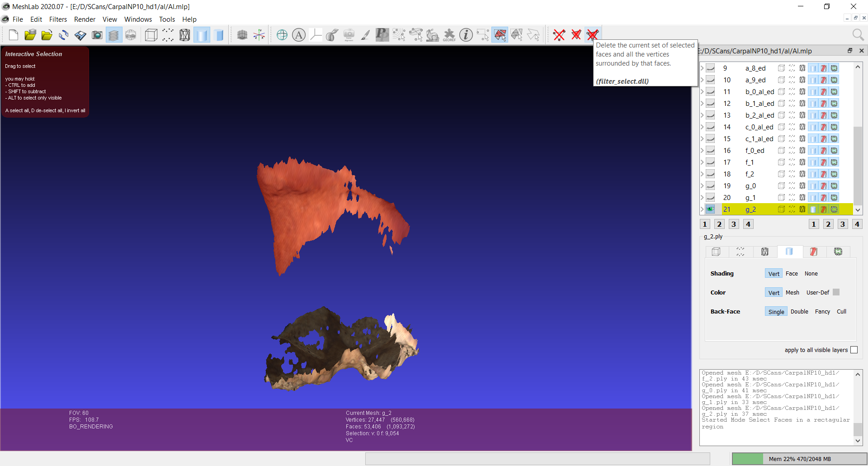Float the layer dialog panel
The image size is (868, 466).
(x=849, y=51)
